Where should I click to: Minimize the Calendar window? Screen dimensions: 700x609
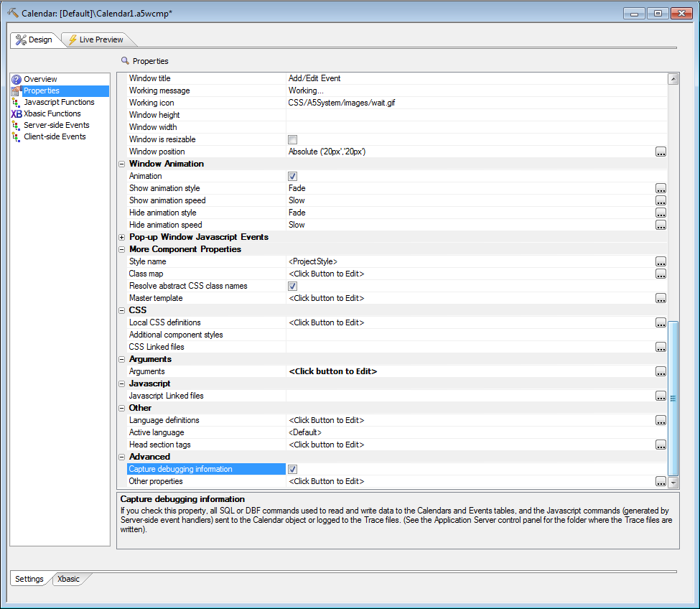(634, 14)
